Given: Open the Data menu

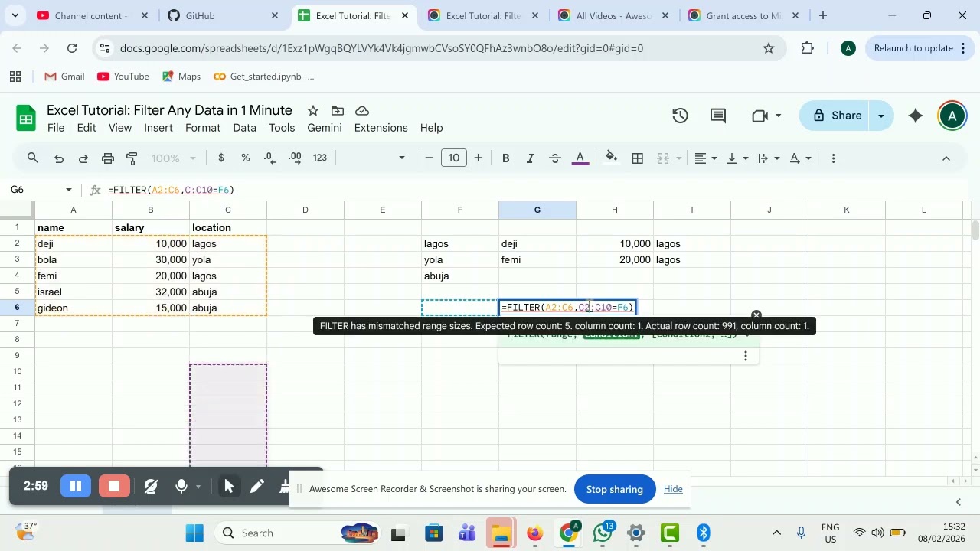Looking at the screenshot, I should [244, 128].
